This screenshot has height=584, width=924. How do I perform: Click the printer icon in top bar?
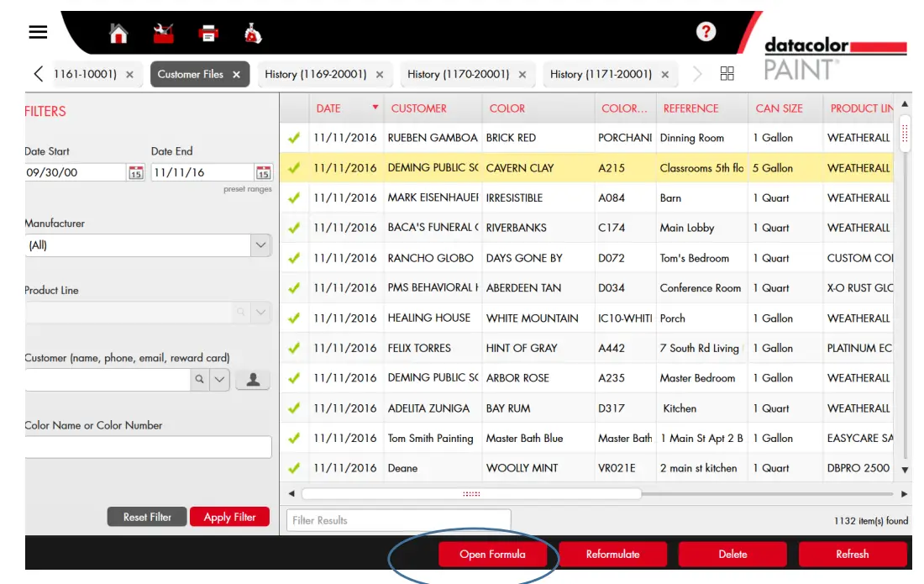tap(207, 34)
